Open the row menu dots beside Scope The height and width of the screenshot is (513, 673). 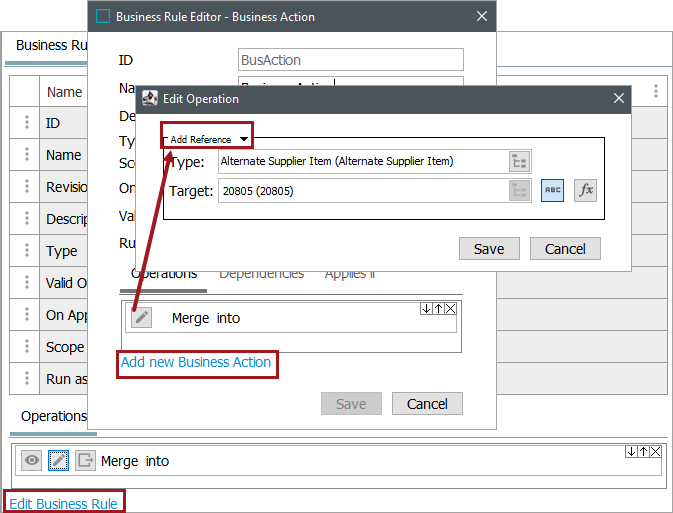tap(27, 347)
